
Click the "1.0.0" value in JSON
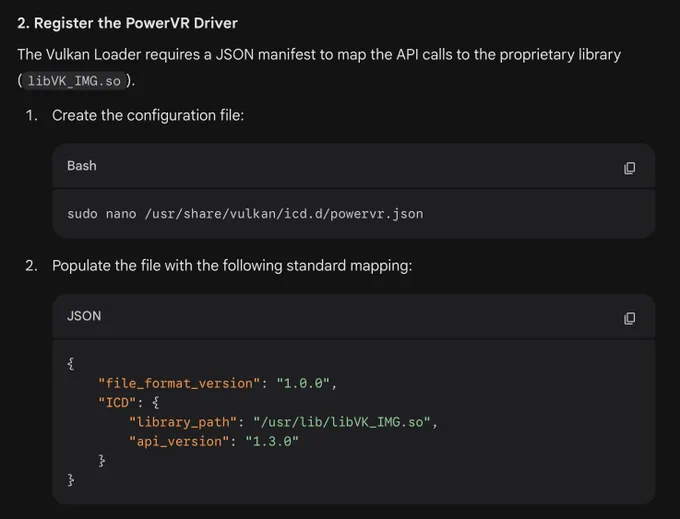click(303, 383)
